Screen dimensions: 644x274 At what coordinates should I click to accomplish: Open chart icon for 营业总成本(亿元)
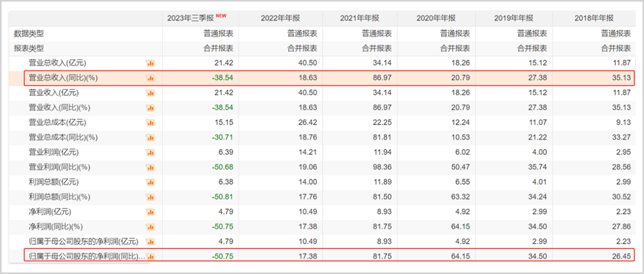tap(150, 122)
